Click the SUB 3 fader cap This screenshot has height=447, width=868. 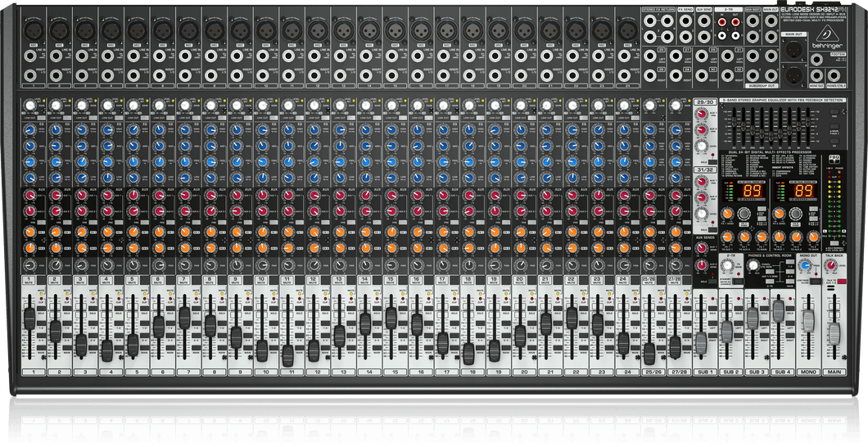(753, 319)
